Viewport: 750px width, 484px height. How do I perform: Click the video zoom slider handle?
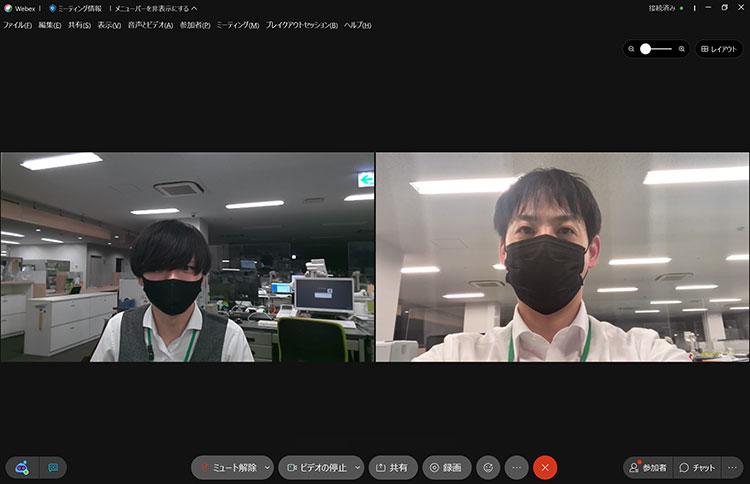[x=647, y=48]
